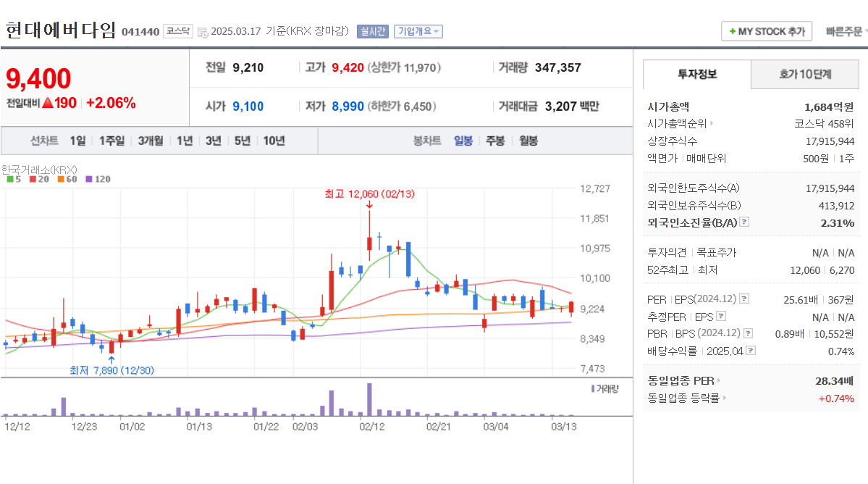
Task: Switch to the 호가10단계 tab
Action: click(805, 74)
